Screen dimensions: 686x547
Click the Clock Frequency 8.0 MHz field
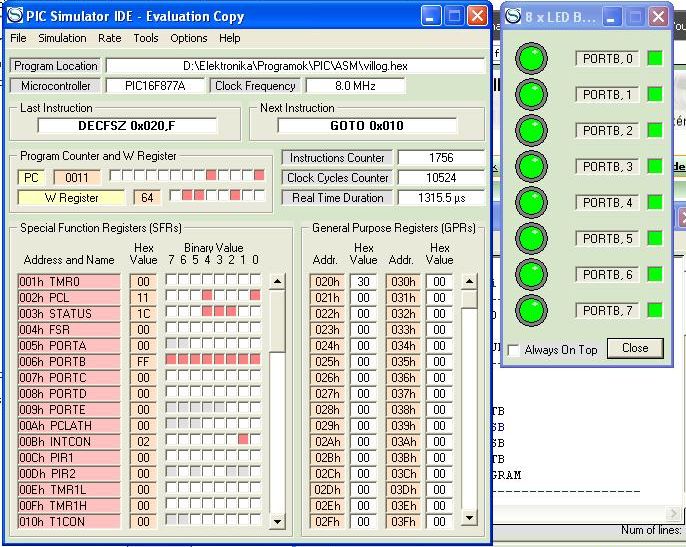point(355,86)
